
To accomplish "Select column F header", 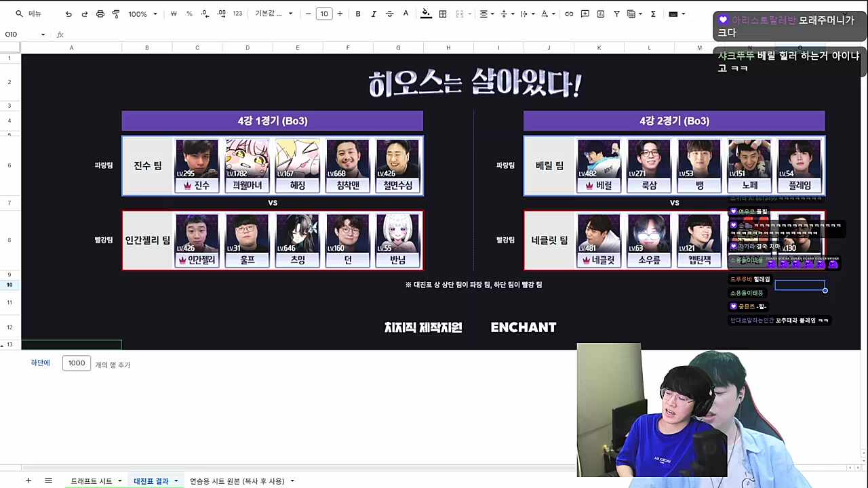I will pyautogui.click(x=348, y=47).
